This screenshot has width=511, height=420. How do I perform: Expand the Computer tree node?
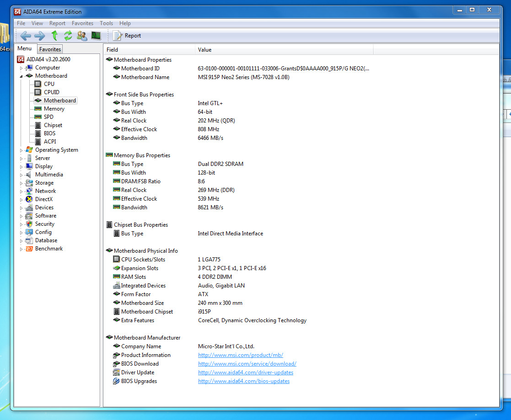(x=21, y=68)
